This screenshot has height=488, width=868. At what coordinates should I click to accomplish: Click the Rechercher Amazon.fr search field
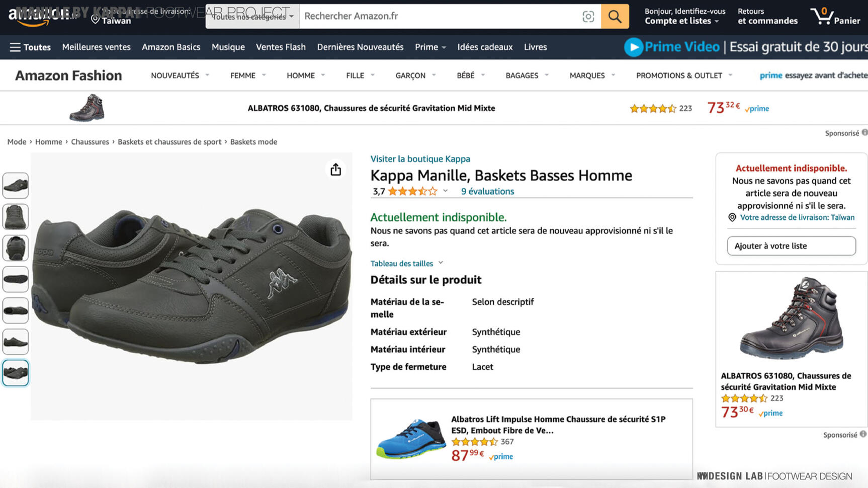438,16
